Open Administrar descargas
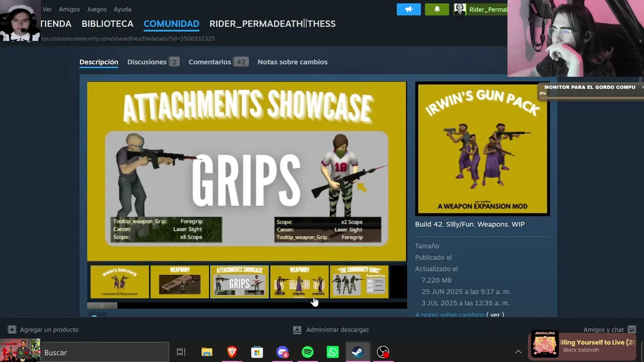 point(331,330)
